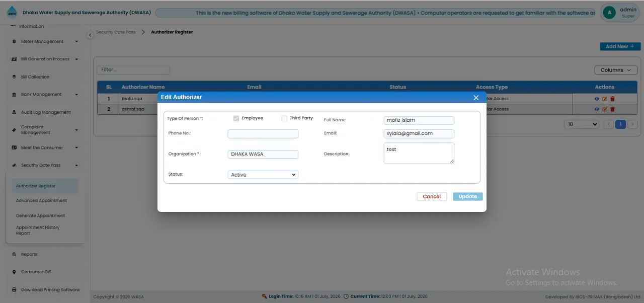The height and width of the screenshot is (303, 644).
Task: Click the DWASA logo icon
Action: [x=12, y=13]
